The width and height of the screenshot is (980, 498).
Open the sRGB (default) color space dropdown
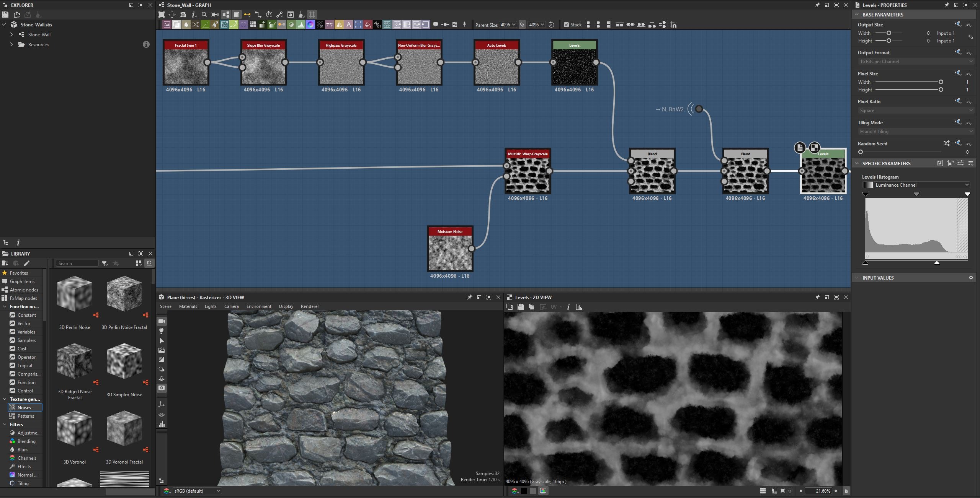(x=197, y=491)
